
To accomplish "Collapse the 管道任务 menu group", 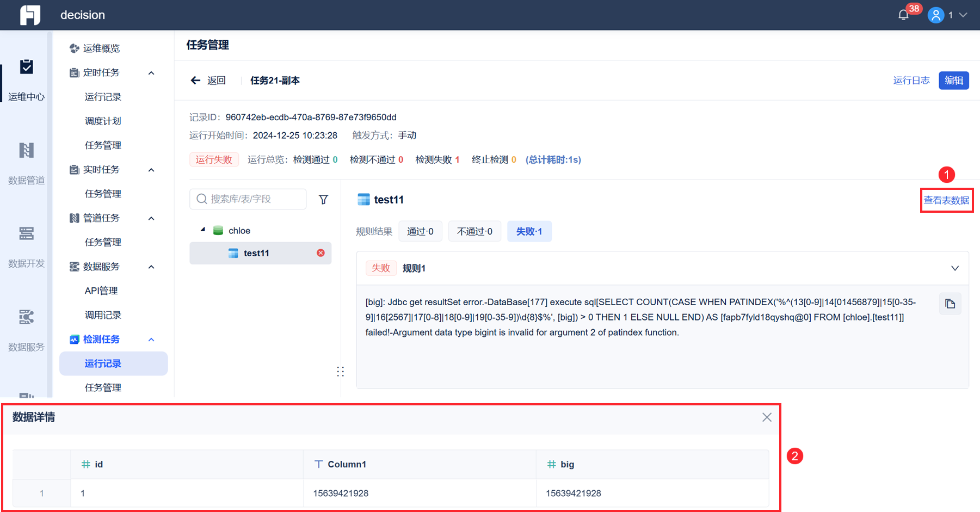I will (151, 218).
